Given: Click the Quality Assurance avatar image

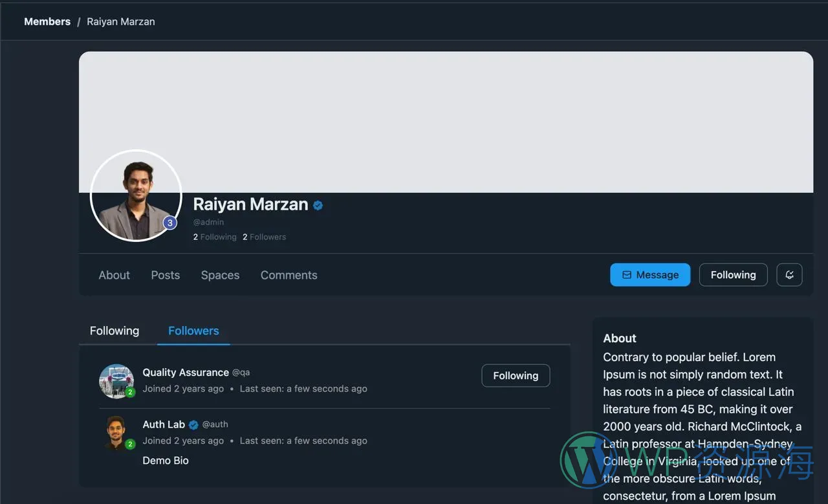Looking at the screenshot, I should pyautogui.click(x=116, y=380).
